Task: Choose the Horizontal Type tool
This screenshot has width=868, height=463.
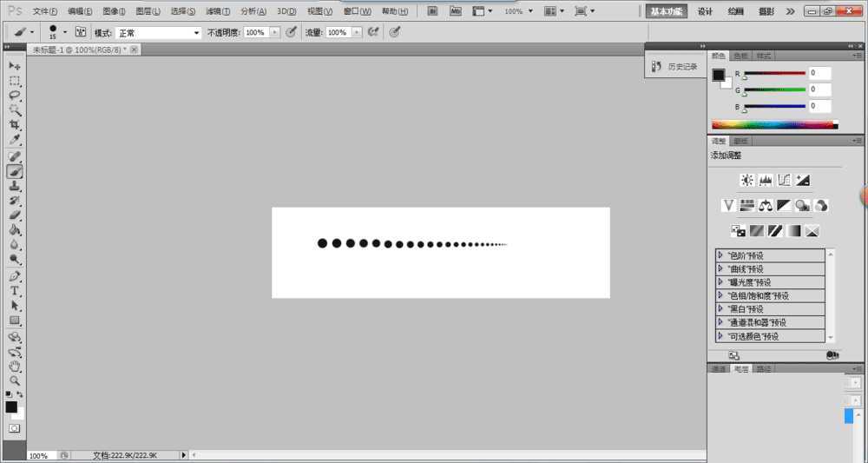Action: pyautogui.click(x=15, y=291)
